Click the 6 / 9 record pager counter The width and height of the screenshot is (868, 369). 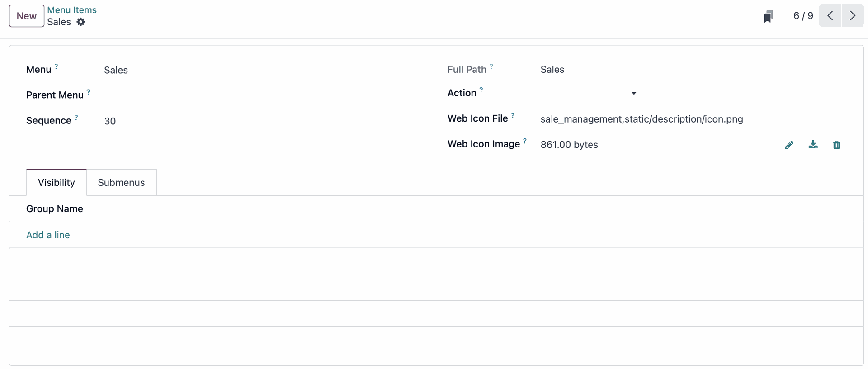[803, 16]
